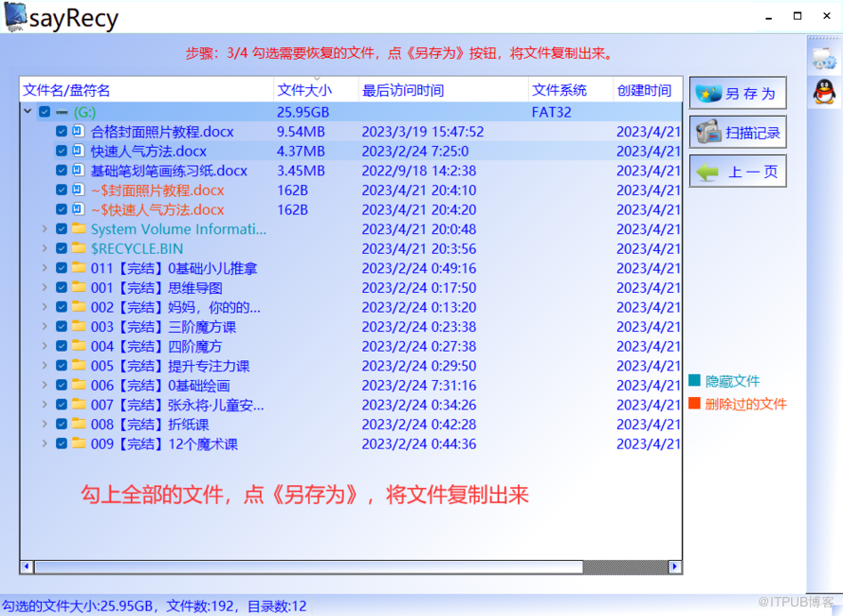Click the sayRecy app logo icon
843x616 pixels.
click(x=15, y=16)
